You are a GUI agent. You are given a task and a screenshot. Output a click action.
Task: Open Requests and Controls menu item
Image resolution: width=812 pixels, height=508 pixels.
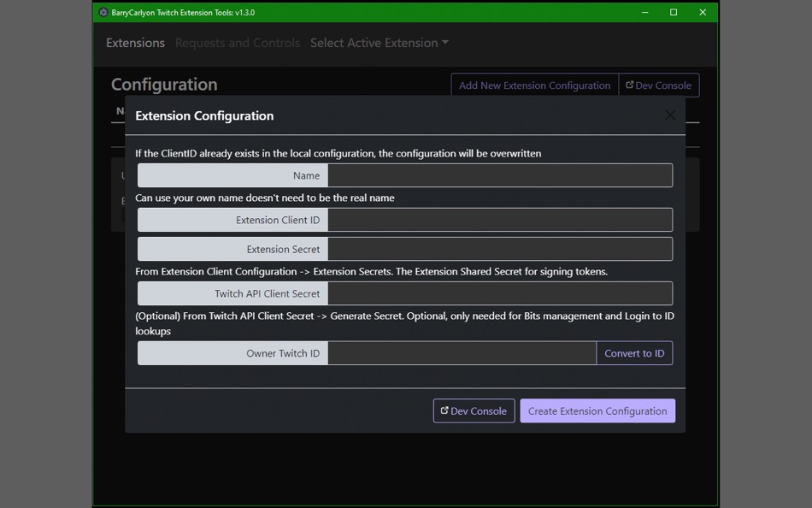click(238, 43)
